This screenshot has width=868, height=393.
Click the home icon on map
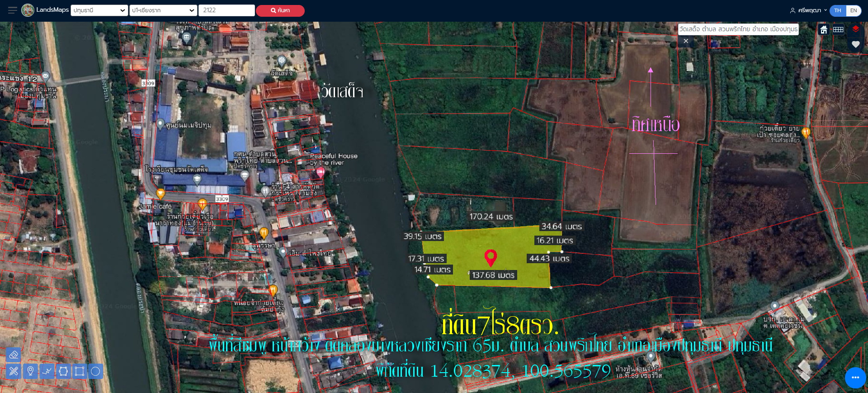coord(824,29)
